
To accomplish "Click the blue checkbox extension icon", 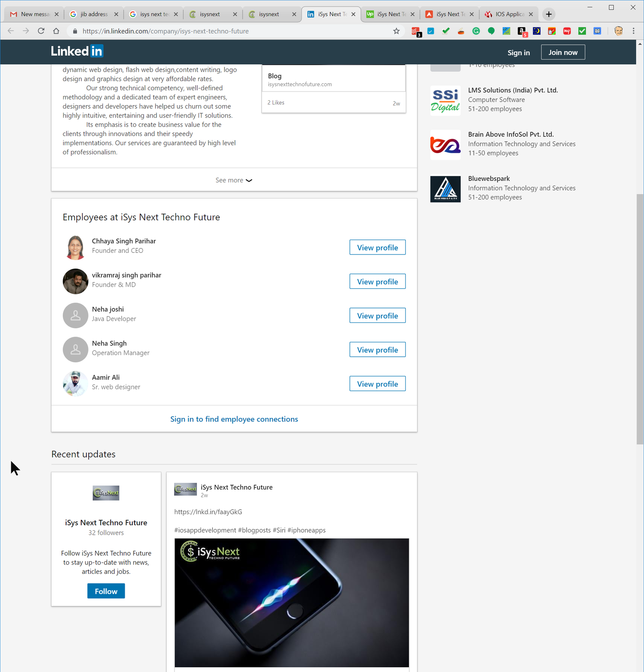I will [431, 31].
